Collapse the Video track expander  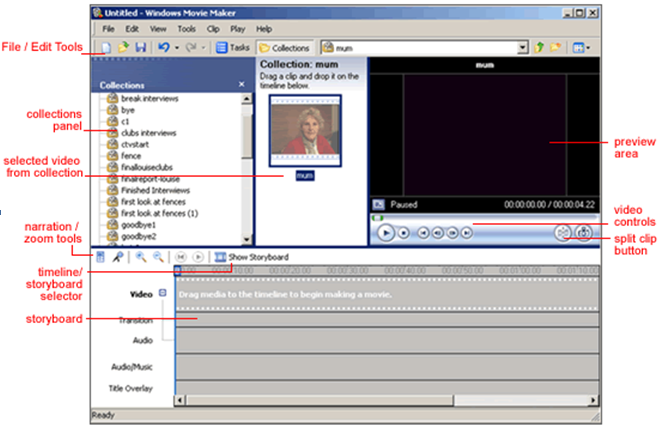163,293
